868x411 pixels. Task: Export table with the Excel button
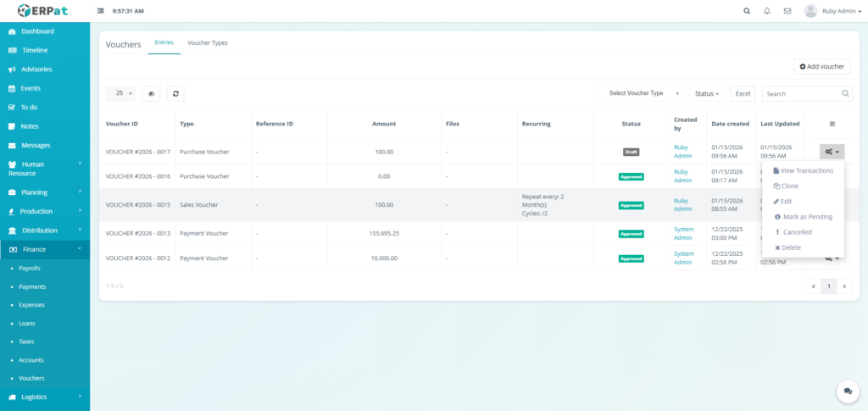(x=743, y=94)
